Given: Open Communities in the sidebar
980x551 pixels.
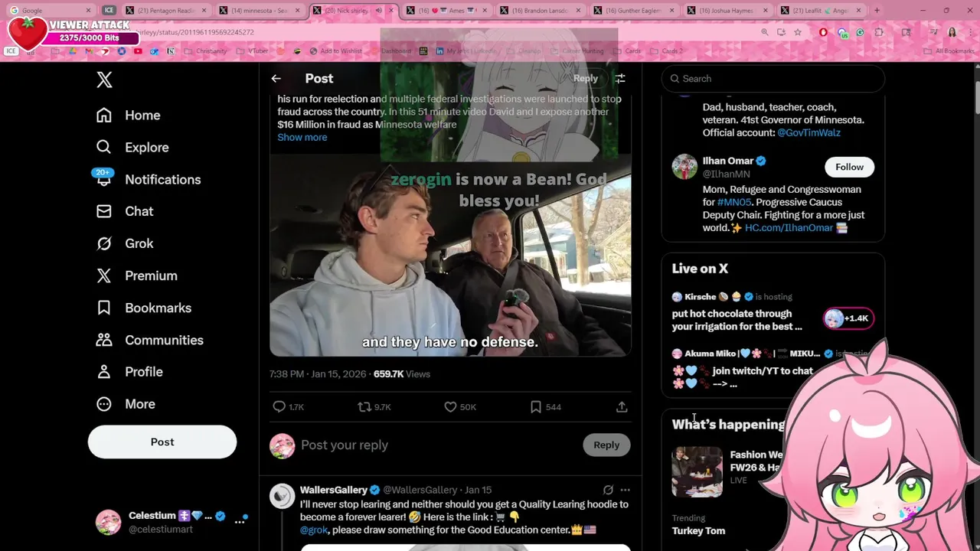Looking at the screenshot, I should pyautogui.click(x=150, y=340).
